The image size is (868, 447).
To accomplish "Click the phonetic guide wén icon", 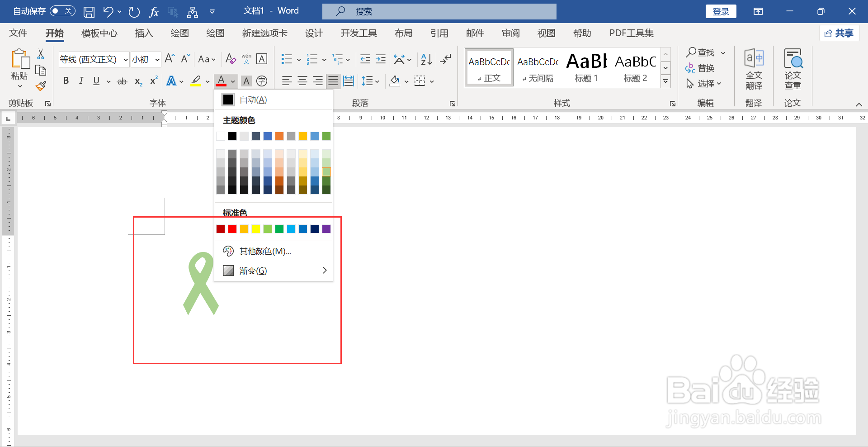I will [246, 59].
